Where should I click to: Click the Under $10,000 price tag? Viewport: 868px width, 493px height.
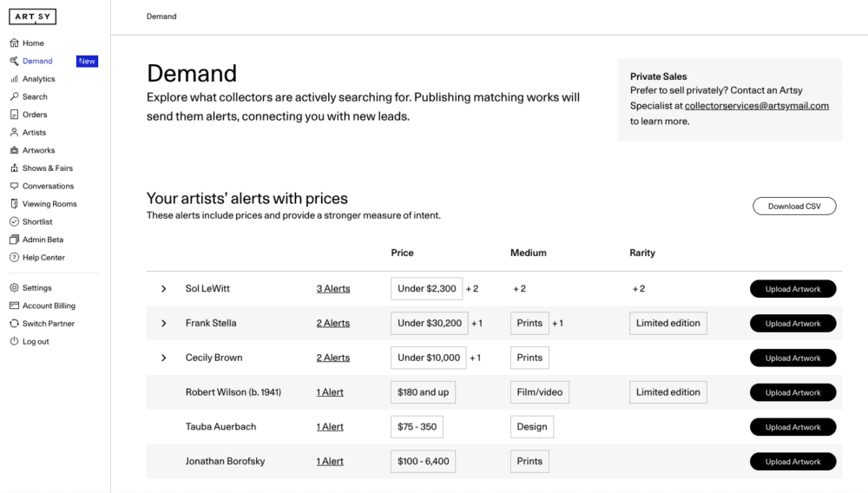click(x=429, y=358)
